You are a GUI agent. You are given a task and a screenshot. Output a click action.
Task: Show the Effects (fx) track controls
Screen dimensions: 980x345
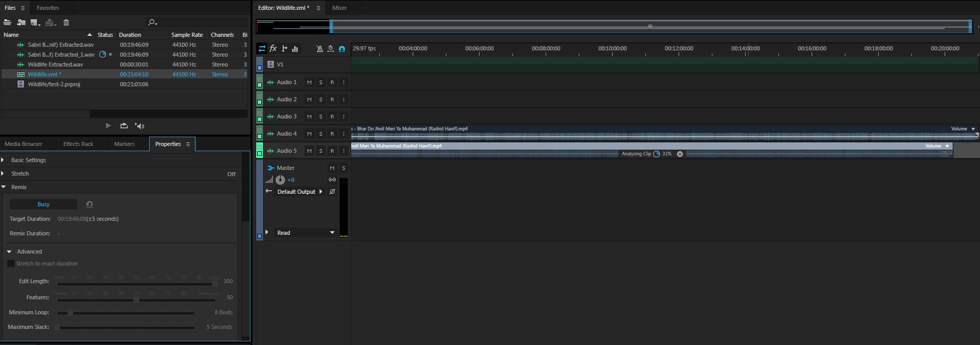click(x=273, y=48)
